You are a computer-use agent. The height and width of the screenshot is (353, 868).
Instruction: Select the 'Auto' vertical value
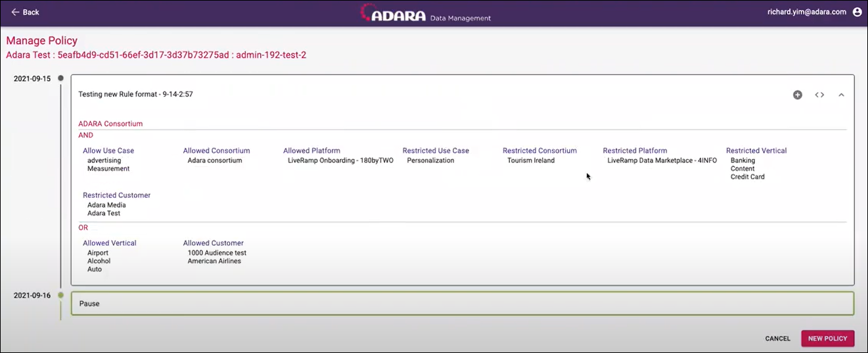point(95,269)
